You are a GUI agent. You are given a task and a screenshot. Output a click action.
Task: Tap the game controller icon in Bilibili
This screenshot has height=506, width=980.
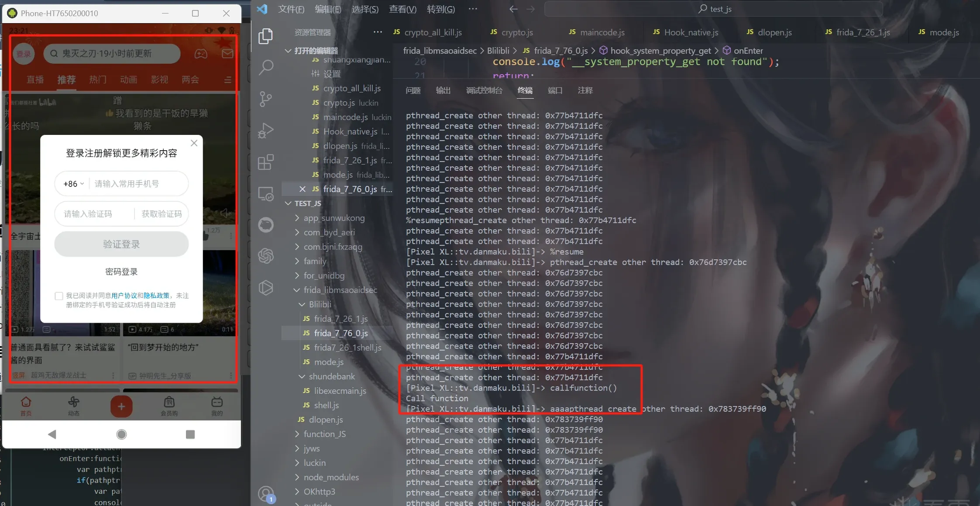pos(201,54)
